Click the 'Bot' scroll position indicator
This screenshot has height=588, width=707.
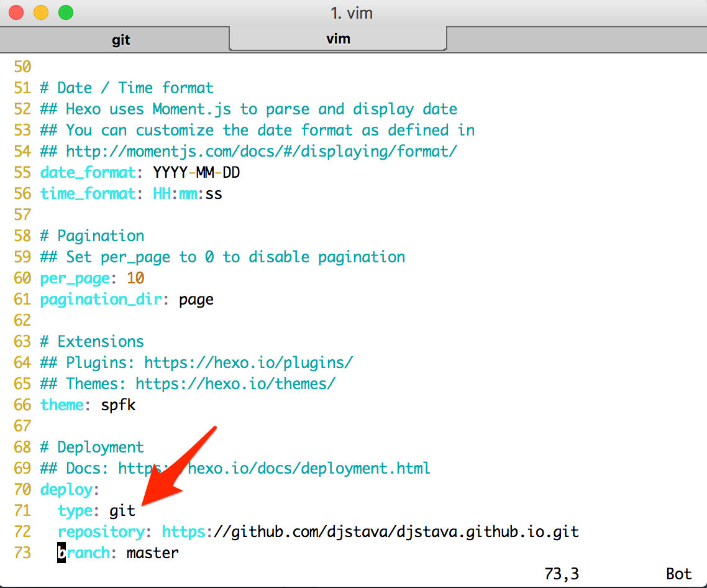pyautogui.click(x=678, y=574)
